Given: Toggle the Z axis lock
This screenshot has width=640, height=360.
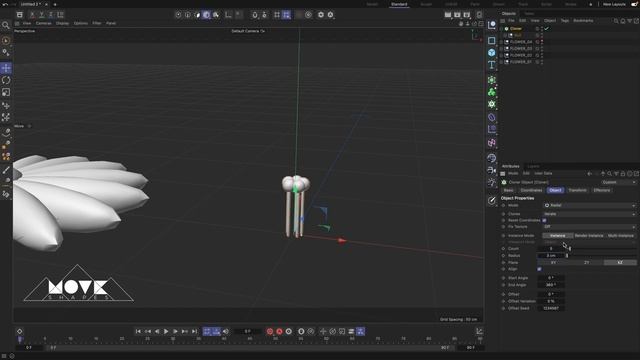Looking at the screenshot, I should [x=50, y=15].
